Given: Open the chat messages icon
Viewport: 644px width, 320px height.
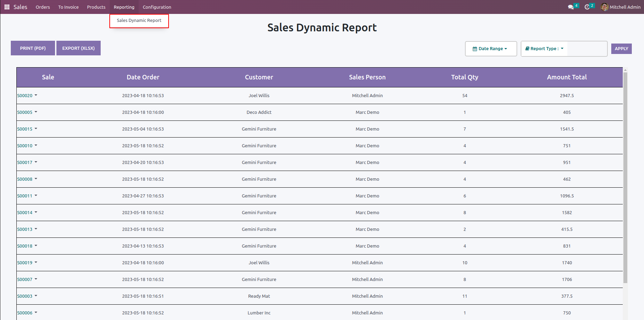Looking at the screenshot, I should 571,7.
